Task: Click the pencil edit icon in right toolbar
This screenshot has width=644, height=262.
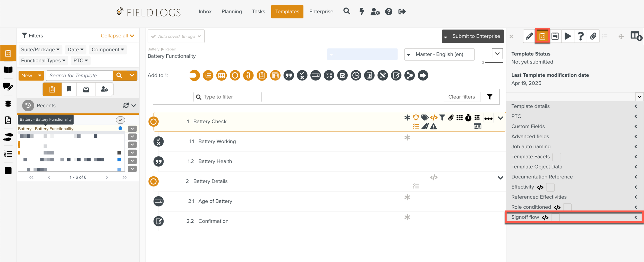Action: (529, 36)
